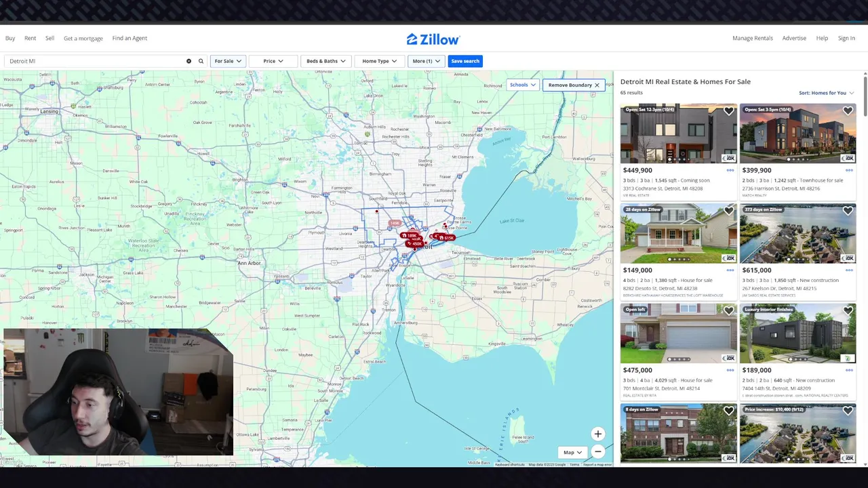This screenshot has height=488, width=868.
Task: Open more options for $449,900 listing
Action: (x=730, y=170)
